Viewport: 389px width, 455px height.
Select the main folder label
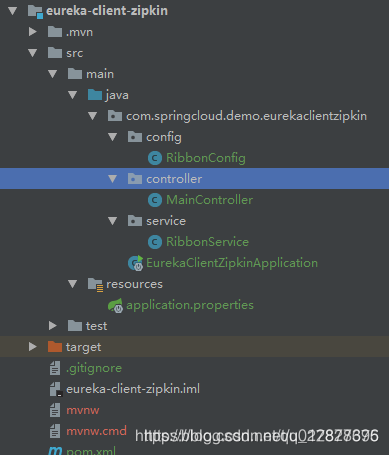(100, 74)
